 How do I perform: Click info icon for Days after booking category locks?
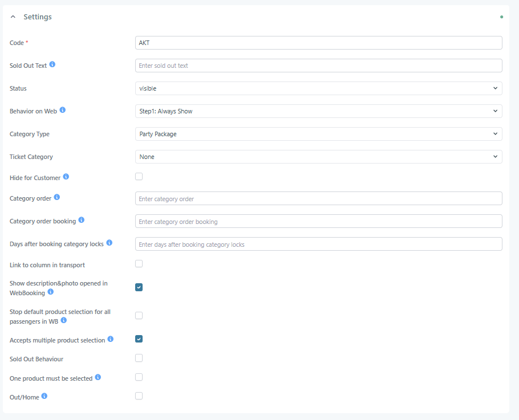pyautogui.click(x=110, y=243)
